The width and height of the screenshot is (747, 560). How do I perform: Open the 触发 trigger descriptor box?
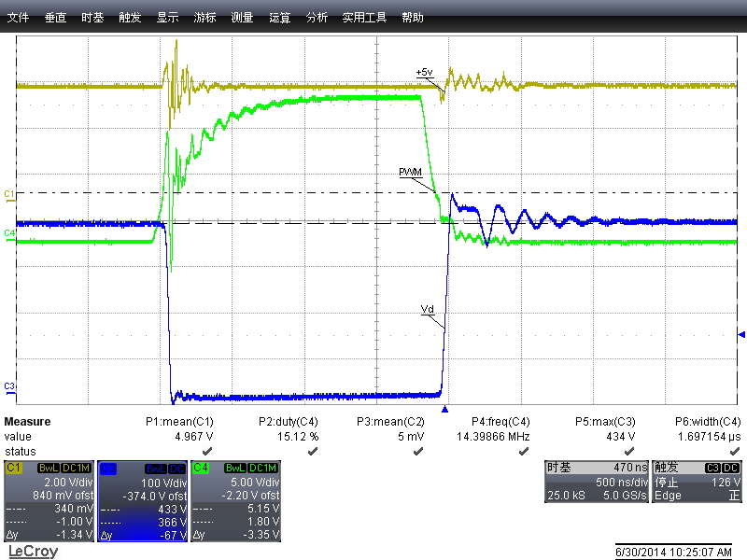pyautogui.click(x=697, y=482)
